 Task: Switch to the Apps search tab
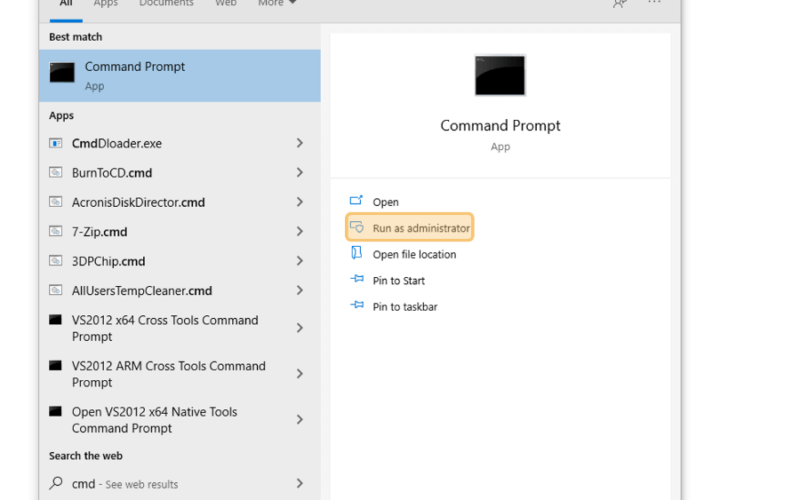[106, 4]
